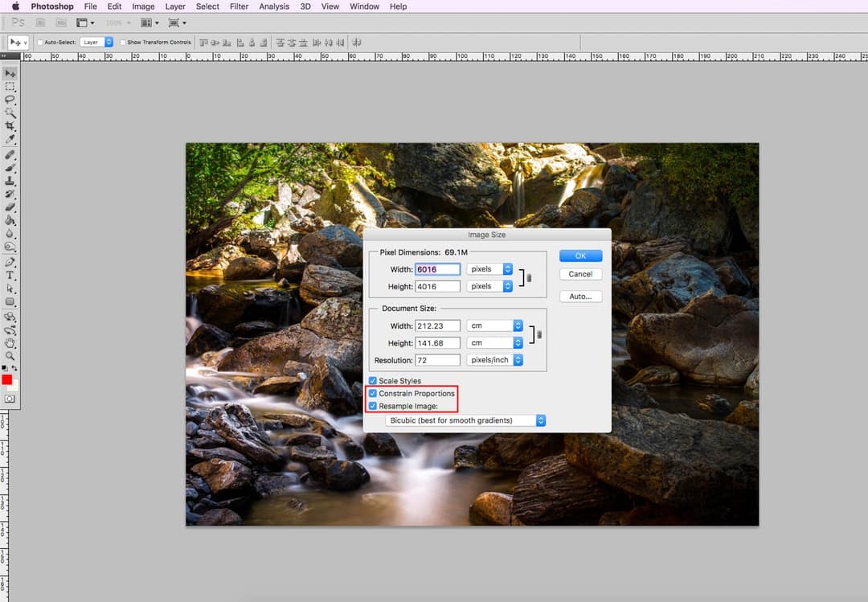The width and height of the screenshot is (868, 602).
Task: Click the Auto... button
Action: coord(580,296)
